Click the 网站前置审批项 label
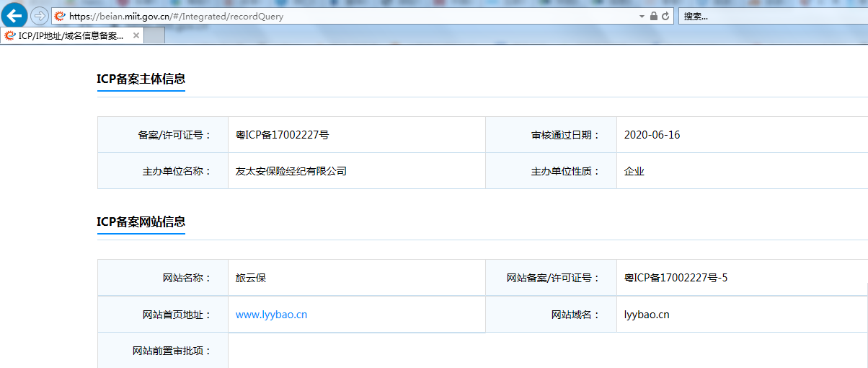The height and width of the screenshot is (368, 868). point(173,351)
